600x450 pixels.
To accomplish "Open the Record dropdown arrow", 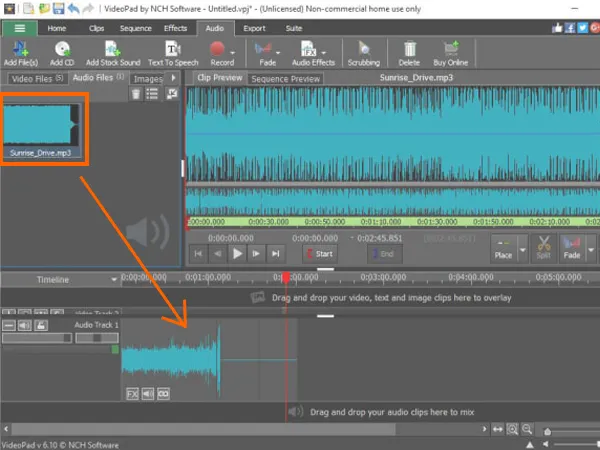I will [232, 52].
